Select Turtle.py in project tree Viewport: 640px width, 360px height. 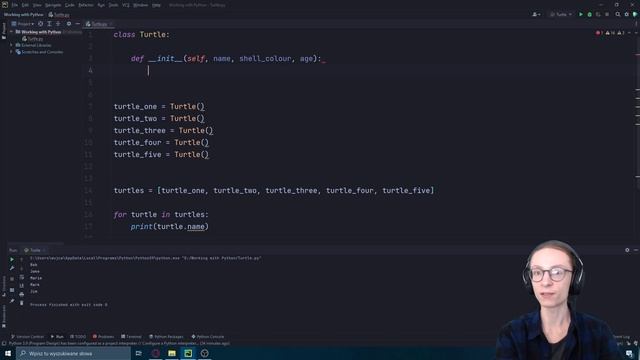click(33, 39)
